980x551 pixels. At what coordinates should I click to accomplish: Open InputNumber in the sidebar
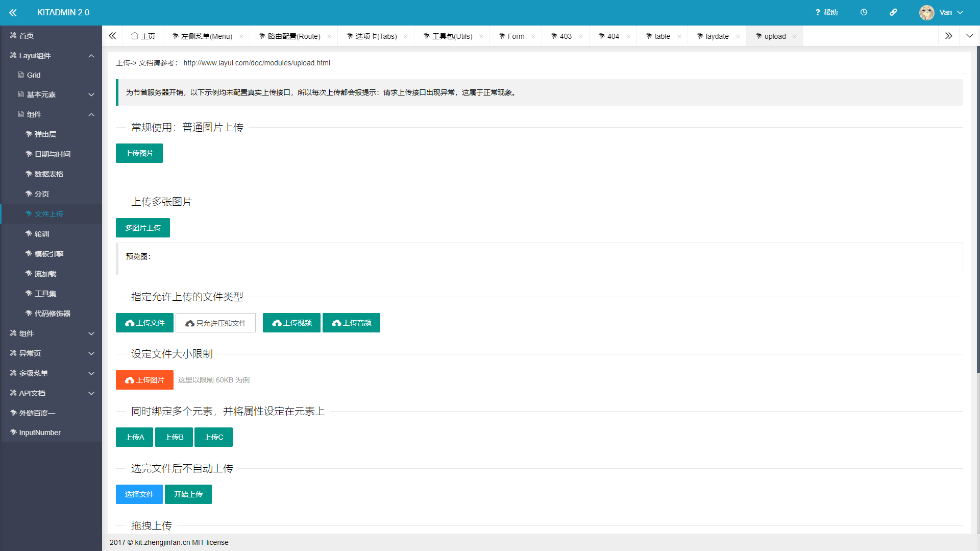point(51,433)
